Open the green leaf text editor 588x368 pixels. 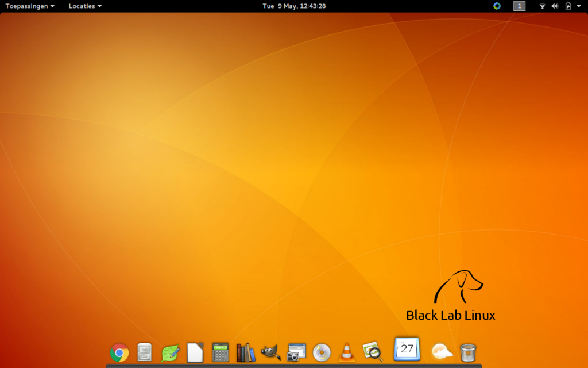171,352
